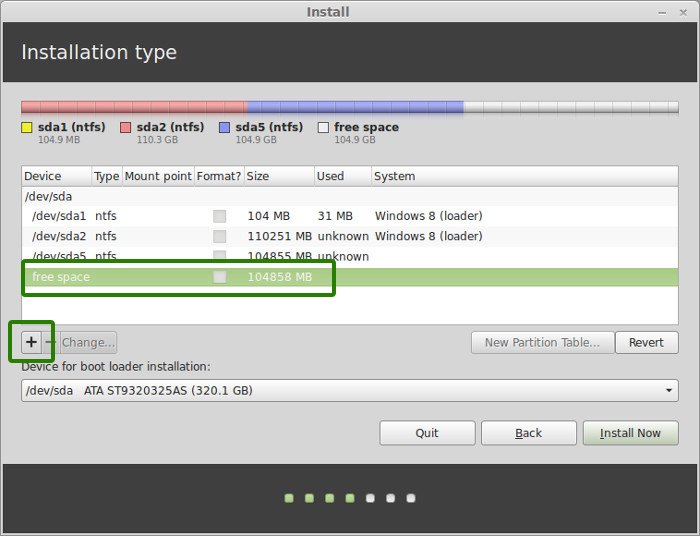Click the white free space legend swatch
This screenshot has height=536, width=700.
click(323, 128)
